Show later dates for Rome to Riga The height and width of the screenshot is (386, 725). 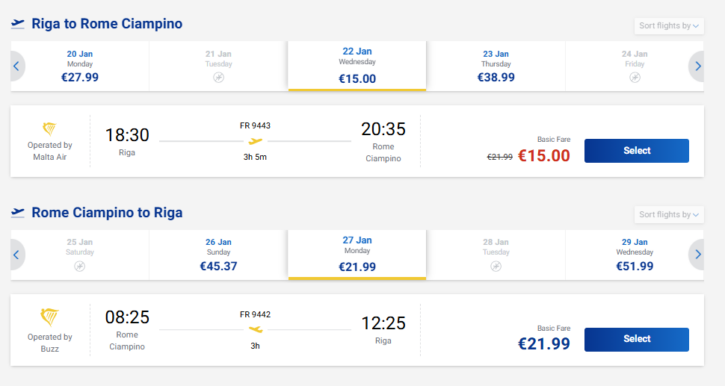click(697, 255)
